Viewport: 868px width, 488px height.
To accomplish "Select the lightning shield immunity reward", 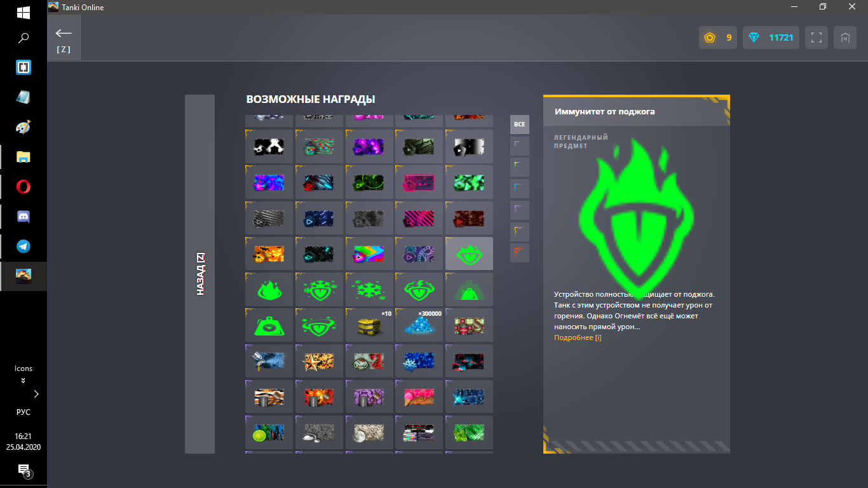I will [419, 290].
